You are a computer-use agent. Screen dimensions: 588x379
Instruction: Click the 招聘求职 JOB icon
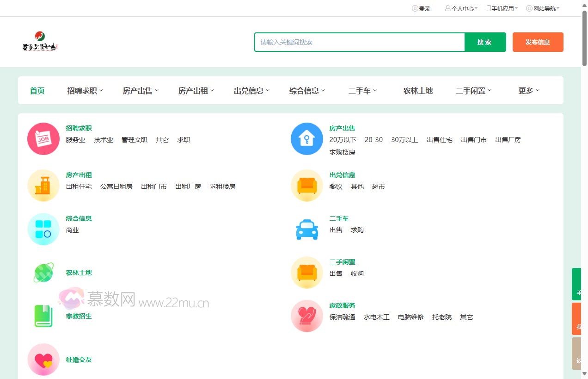point(43,138)
